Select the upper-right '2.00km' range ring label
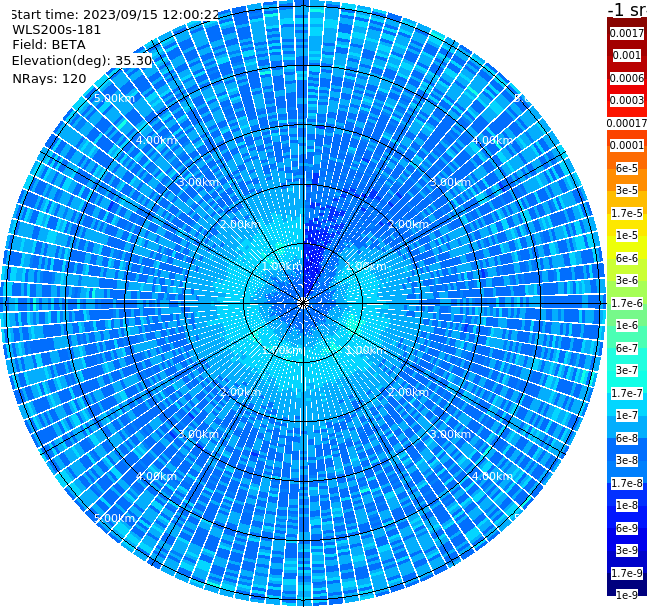Screen dimensions: 647x607 tap(408, 224)
